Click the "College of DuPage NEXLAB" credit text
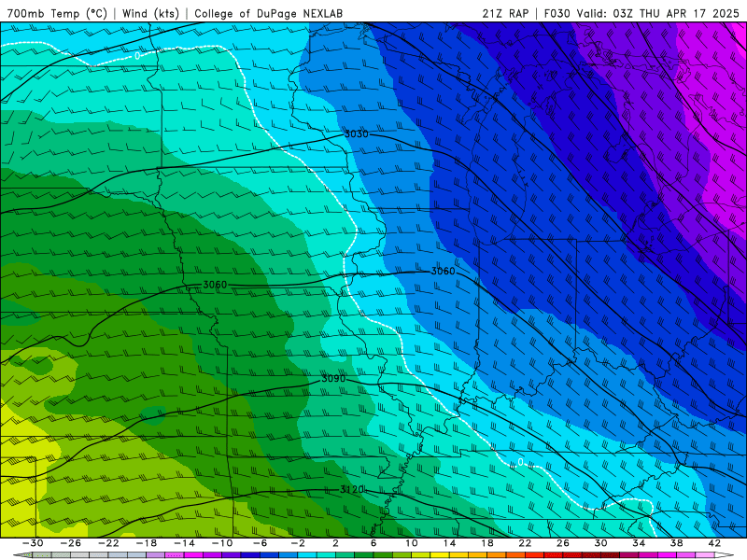The width and height of the screenshot is (747, 560). pos(268,13)
